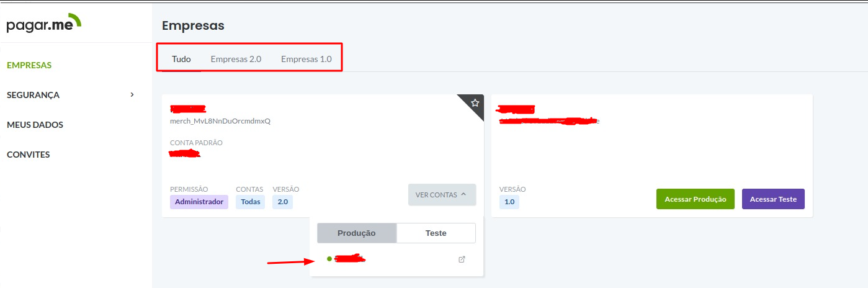This screenshot has height=288, width=868.
Task: Switch the accounts list to Teste
Action: point(436,233)
